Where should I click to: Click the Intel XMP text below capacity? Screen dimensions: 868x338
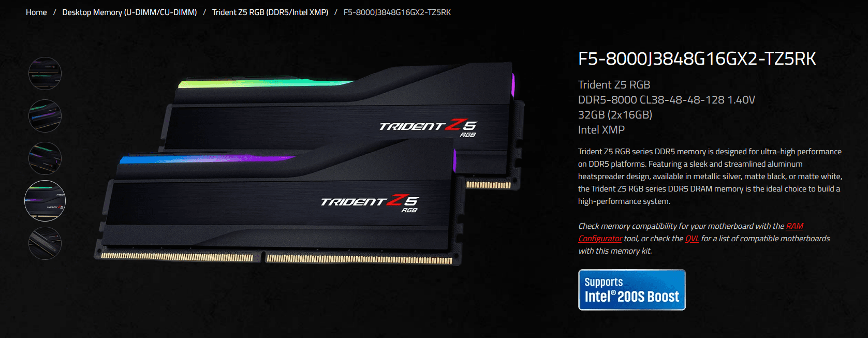[601, 130]
